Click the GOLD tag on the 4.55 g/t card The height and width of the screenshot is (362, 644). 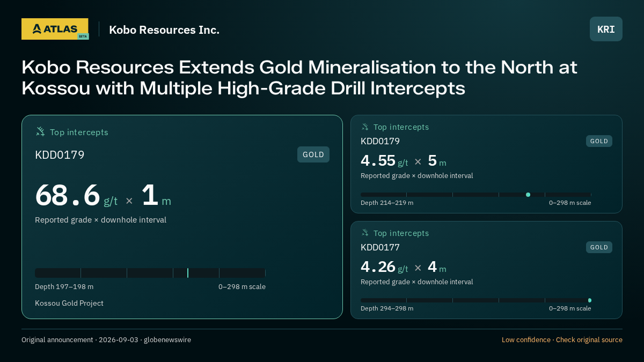(x=599, y=141)
